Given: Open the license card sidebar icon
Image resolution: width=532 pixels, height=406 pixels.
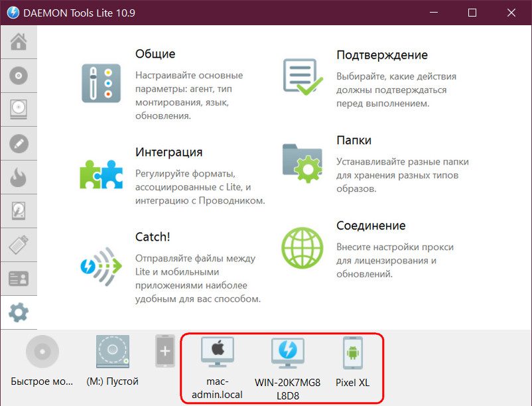Looking at the screenshot, I should point(19,279).
